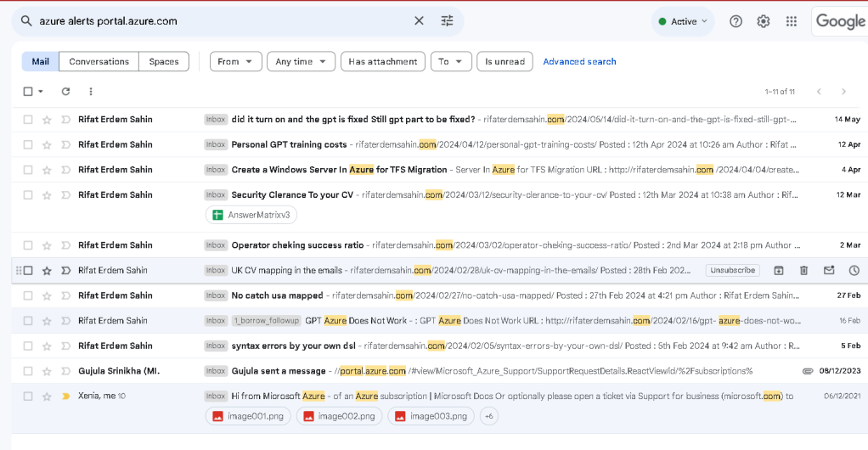Toggle importance marker on No catch usa mapped
This screenshot has height=450, width=868.
(x=66, y=295)
